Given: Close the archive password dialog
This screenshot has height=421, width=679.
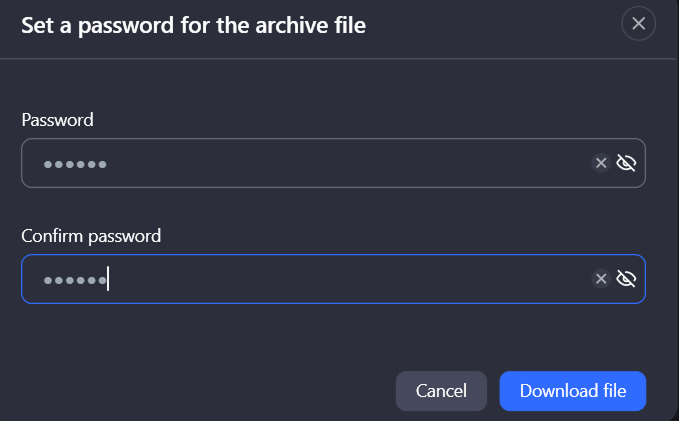Looking at the screenshot, I should tap(638, 24).
